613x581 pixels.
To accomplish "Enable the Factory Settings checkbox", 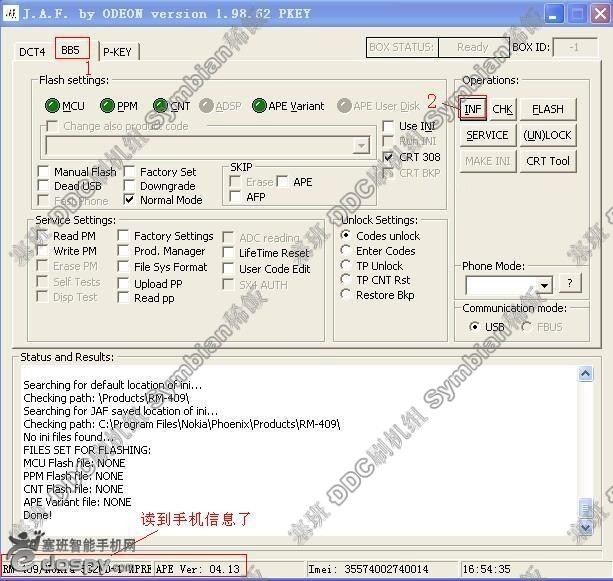I will coord(123,235).
